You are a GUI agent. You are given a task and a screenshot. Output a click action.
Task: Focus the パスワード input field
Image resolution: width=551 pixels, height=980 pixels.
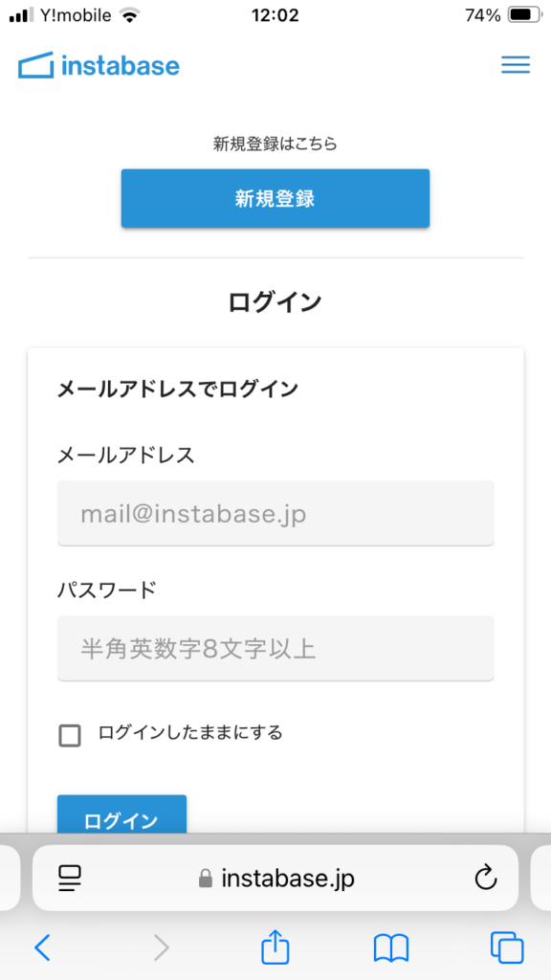pos(275,648)
